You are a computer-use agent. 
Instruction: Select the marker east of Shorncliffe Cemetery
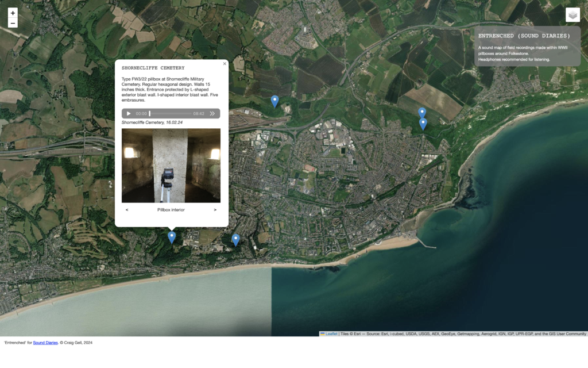(x=235, y=240)
